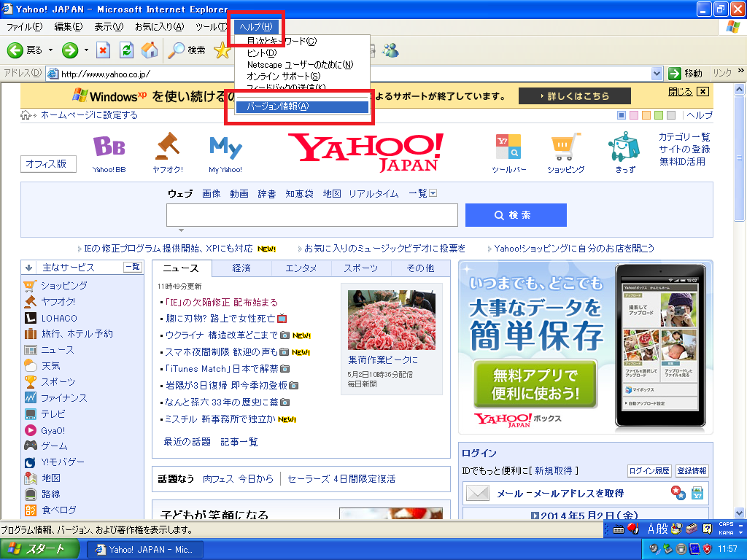Viewport: 747px width, 560px height.
Task: Open the 編集(E) menu
Action: coord(68,27)
